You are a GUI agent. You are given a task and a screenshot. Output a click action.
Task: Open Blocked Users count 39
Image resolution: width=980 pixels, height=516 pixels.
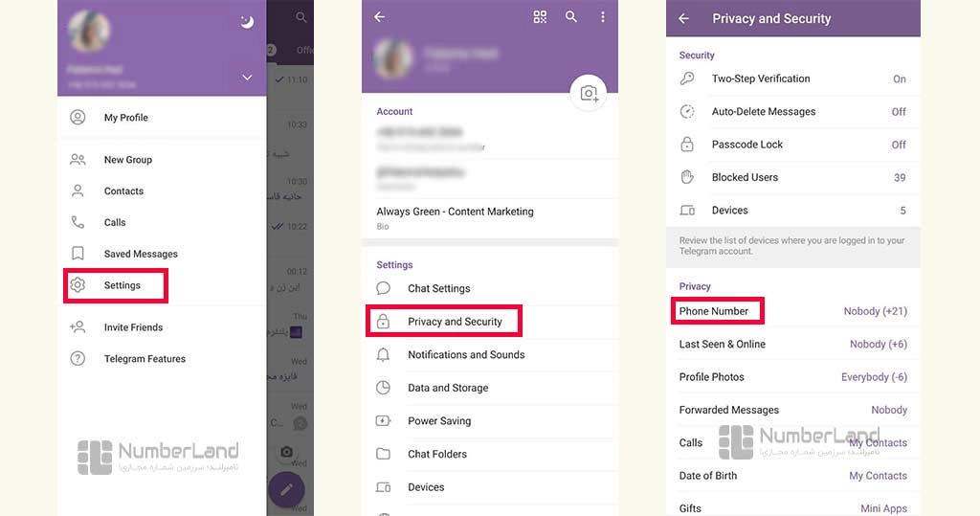pyautogui.click(x=900, y=178)
